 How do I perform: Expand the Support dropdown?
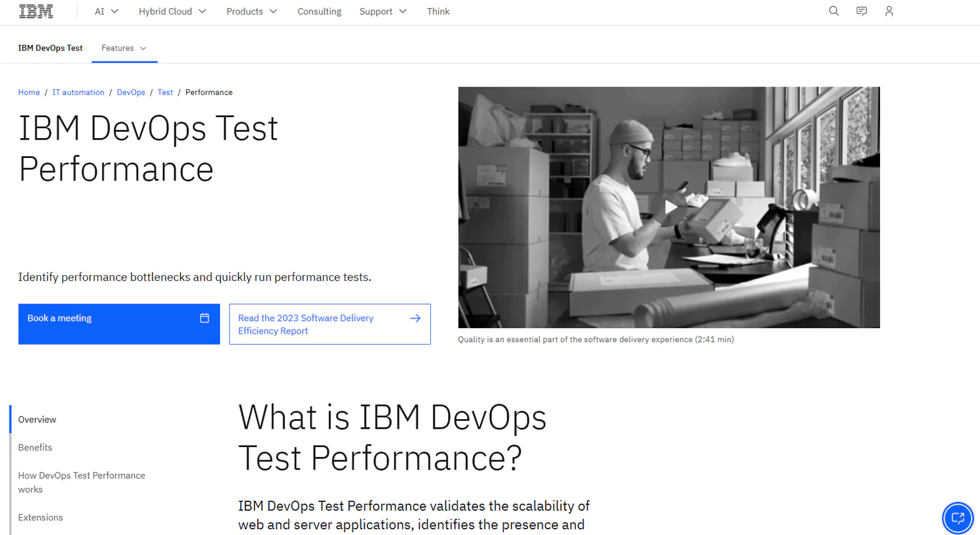click(x=382, y=11)
